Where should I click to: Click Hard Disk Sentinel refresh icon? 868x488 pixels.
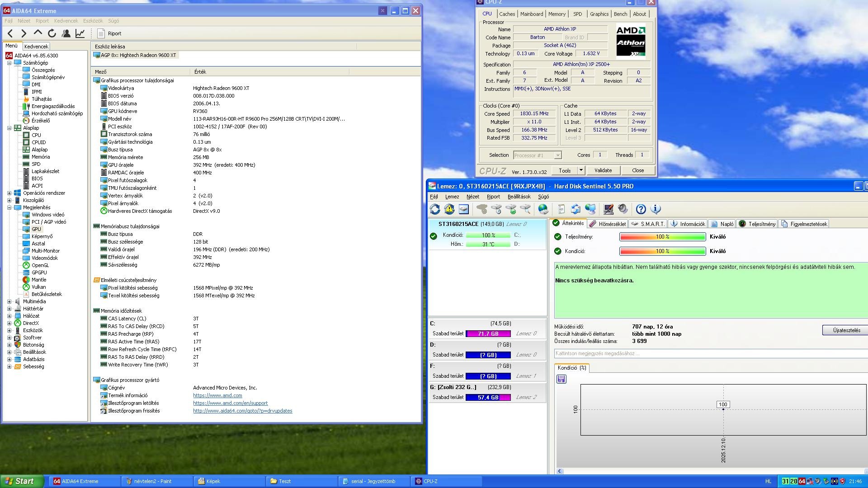[x=435, y=209]
